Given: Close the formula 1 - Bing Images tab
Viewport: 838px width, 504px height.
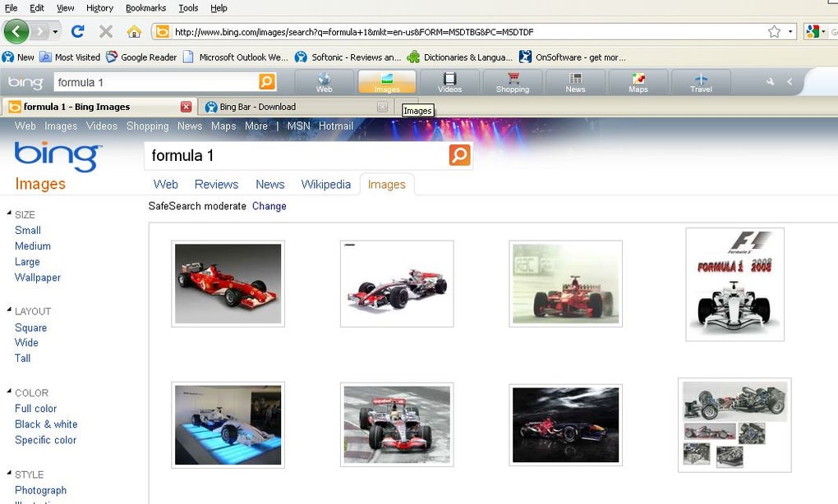Looking at the screenshot, I should pyautogui.click(x=186, y=107).
